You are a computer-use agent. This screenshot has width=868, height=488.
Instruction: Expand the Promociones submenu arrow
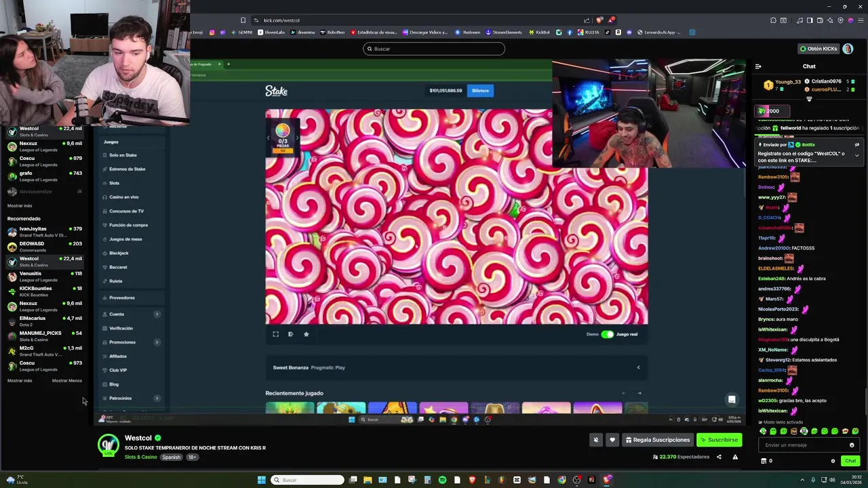157,342
